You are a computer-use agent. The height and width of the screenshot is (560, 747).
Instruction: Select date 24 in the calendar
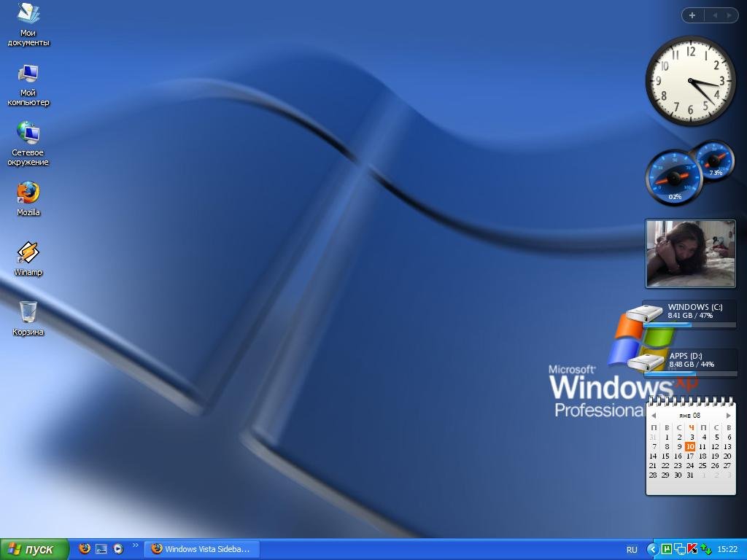690,466
